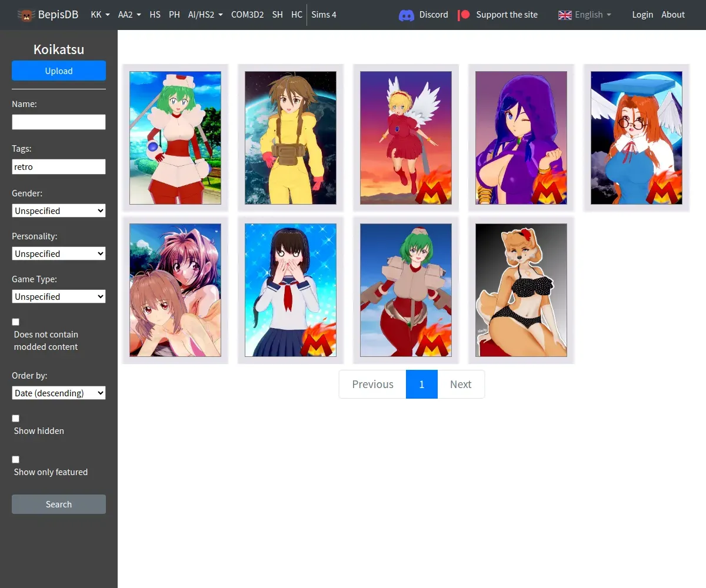Click the UK flag language icon
The width and height of the screenshot is (706, 588).
565,15
